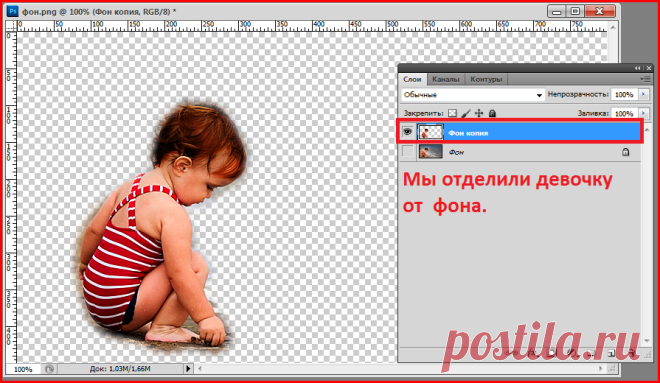
Task: Maximize the фон.png document window
Action: [x=575, y=11]
